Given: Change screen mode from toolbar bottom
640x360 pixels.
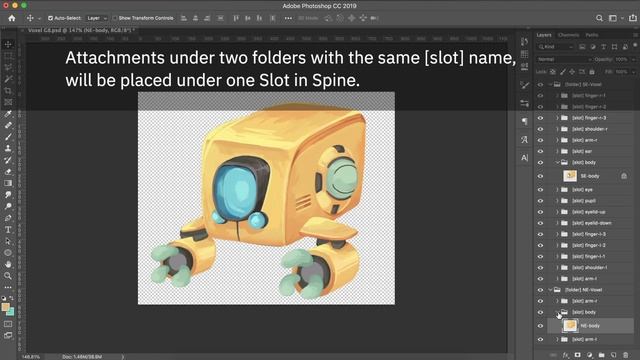Looking at the screenshot, I should [x=8, y=336].
